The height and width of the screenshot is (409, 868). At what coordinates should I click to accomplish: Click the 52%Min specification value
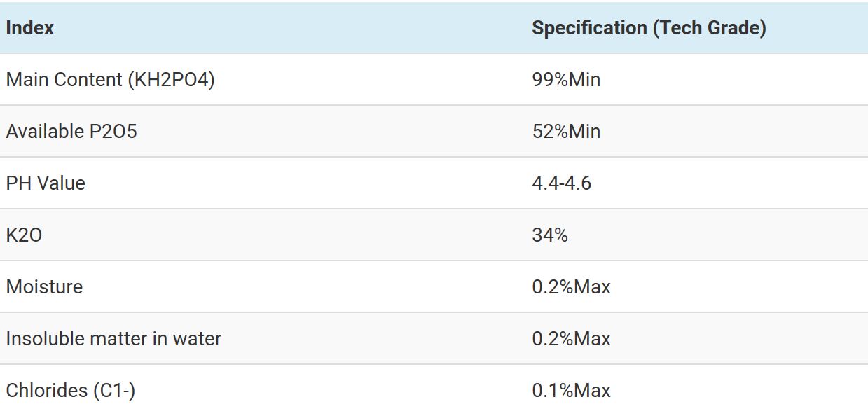(x=566, y=132)
